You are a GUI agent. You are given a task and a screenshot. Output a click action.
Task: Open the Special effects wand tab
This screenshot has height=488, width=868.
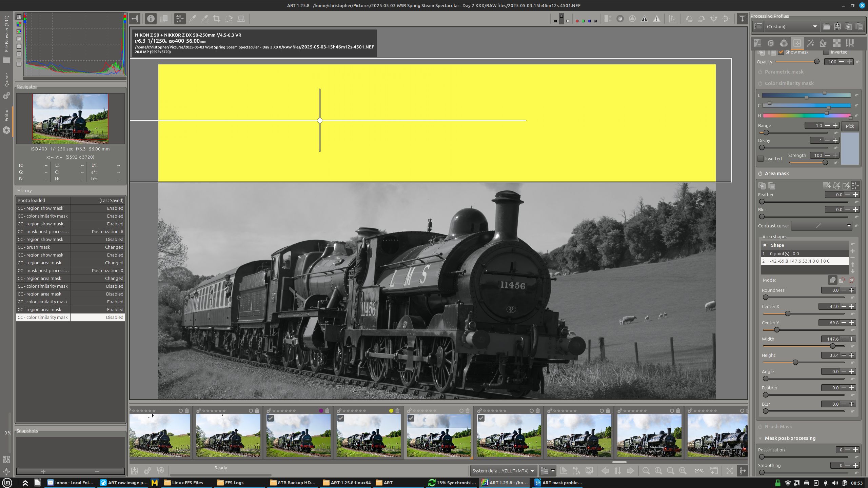[x=810, y=43]
